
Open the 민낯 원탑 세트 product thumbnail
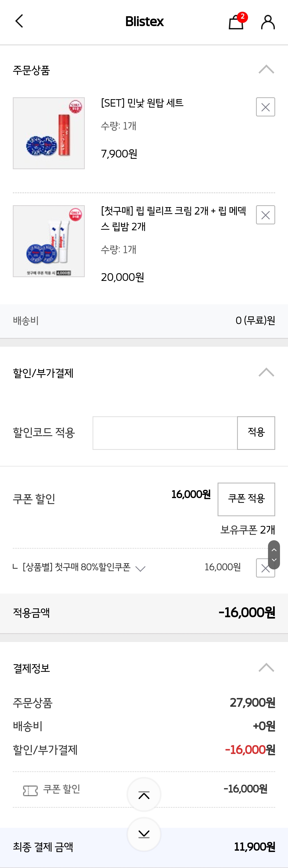pyautogui.click(x=49, y=134)
